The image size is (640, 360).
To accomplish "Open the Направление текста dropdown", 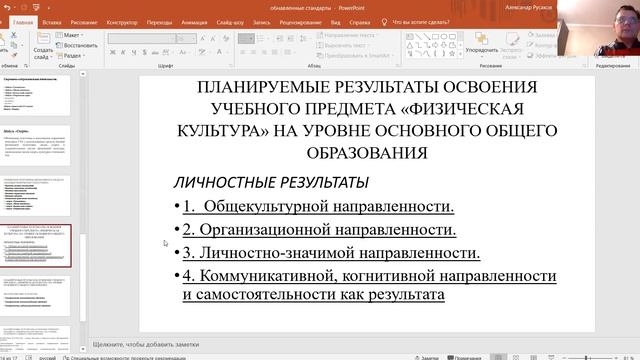I will [x=347, y=35].
